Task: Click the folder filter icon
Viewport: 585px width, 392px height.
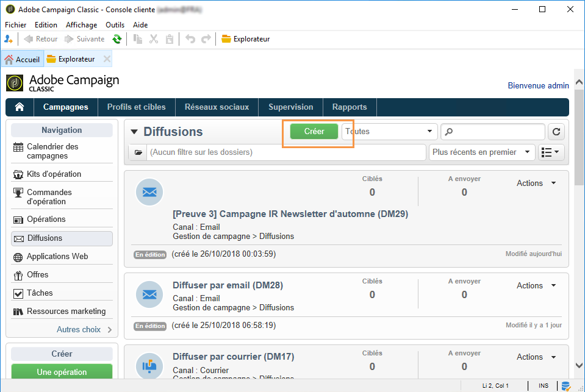Action: [138, 152]
